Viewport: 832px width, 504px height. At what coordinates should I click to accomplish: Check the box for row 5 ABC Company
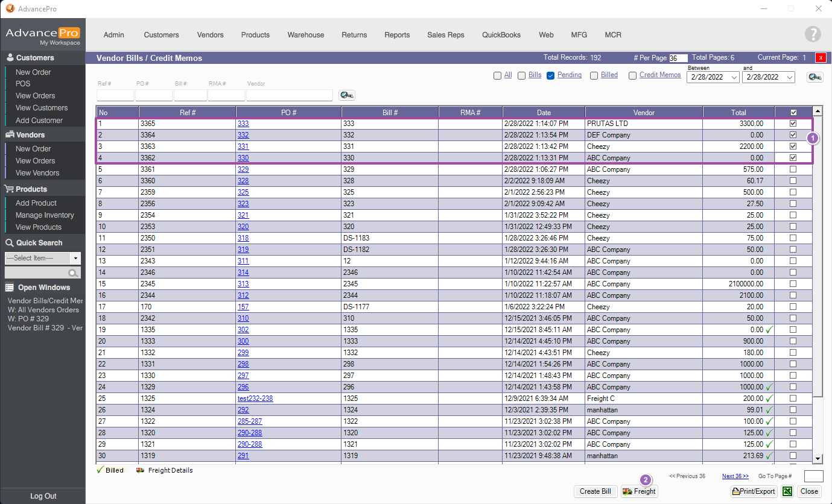[x=793, y=169]
